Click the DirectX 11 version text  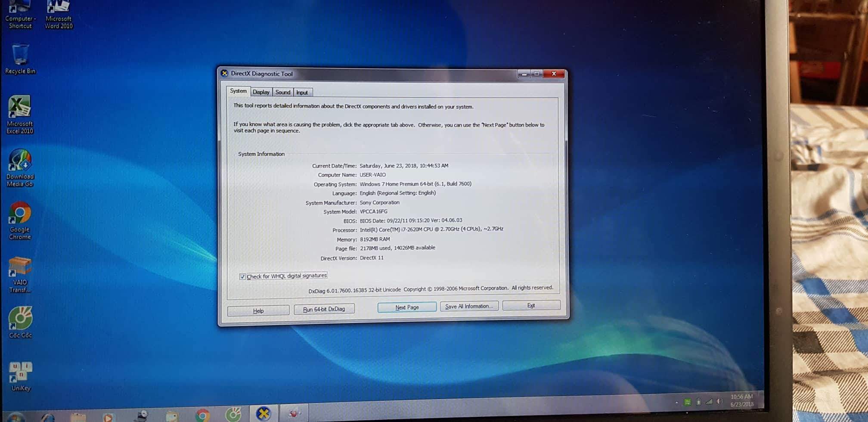[x=372, y=258]
